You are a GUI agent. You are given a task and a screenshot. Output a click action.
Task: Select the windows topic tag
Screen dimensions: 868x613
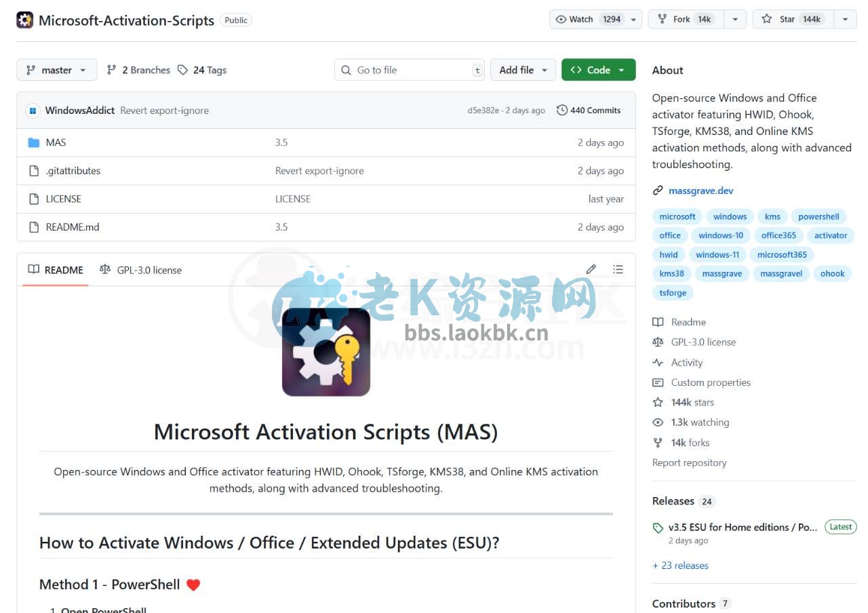click(x=730, y=217)
